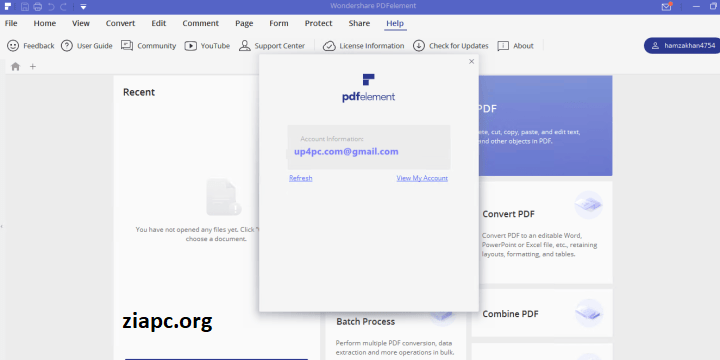Click the Check for Updates label
Viewport: 720px width, 360px height.
[459, 45]
